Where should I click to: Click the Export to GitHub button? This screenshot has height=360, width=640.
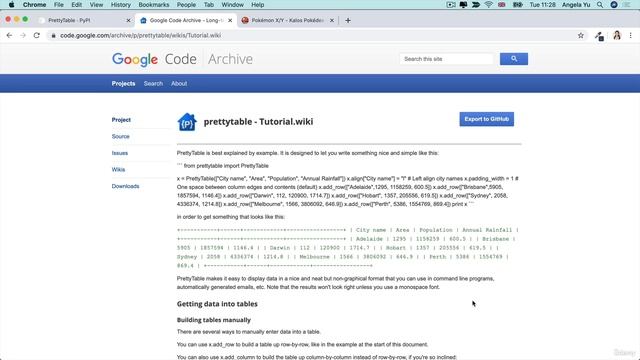[487, 119]
